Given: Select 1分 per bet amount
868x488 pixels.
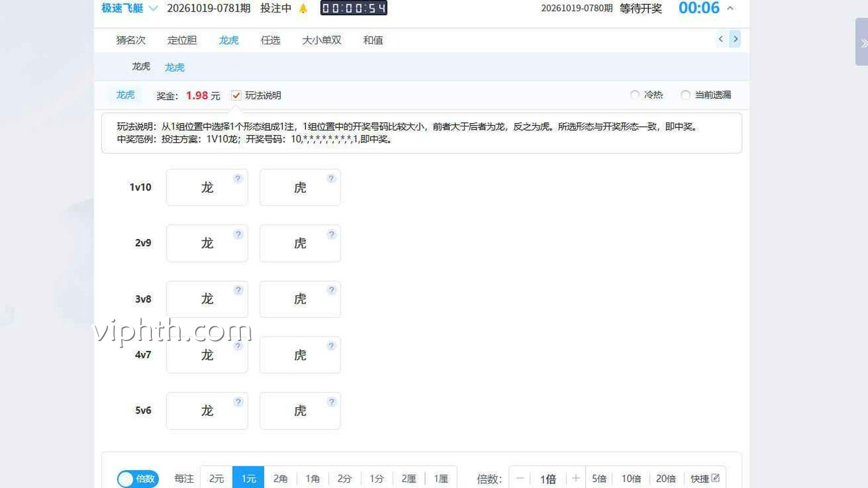Looking at the screenshot, I should [376, 478].
